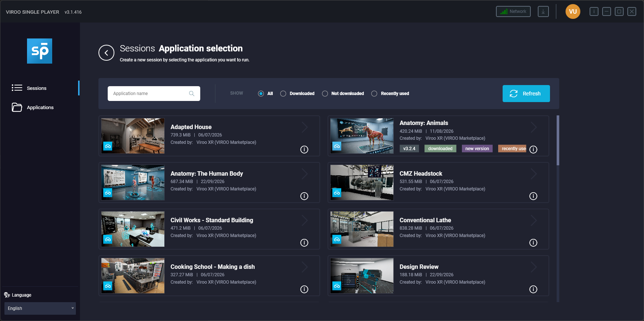Focus the Application name search field
Viewport: 644px width, 321px height.
click(154, 94)
